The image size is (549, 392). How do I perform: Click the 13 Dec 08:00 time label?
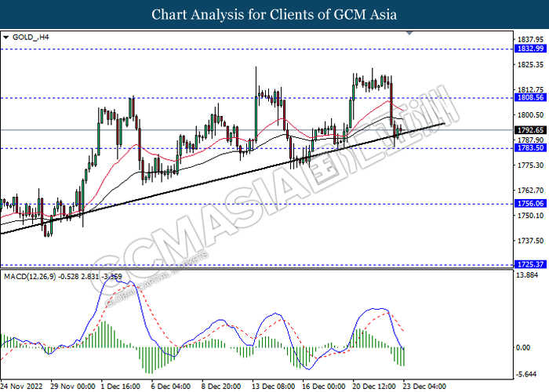pos(274,387)
